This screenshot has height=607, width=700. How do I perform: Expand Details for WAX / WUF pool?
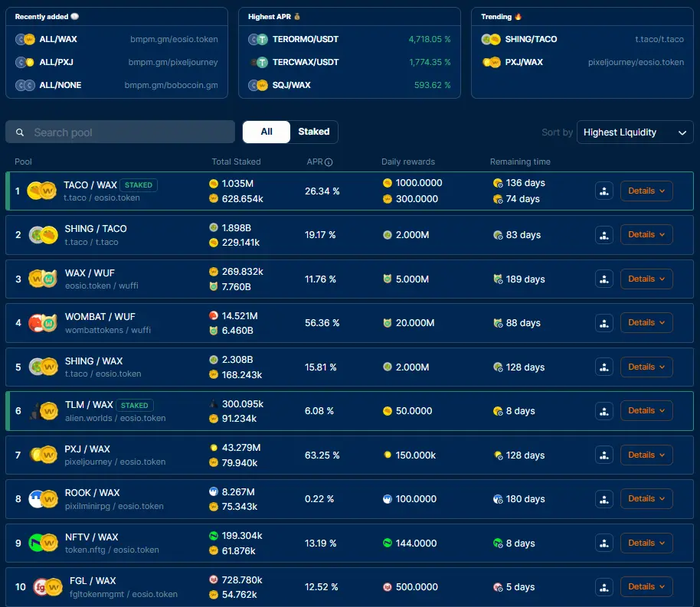[646, 279]
